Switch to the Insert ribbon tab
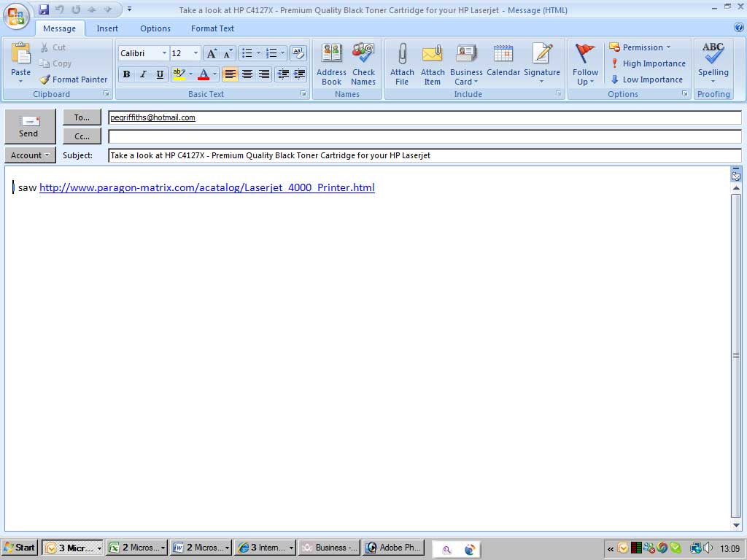The width and height of the screenshot is (747, 560). [x=107, y=28]
